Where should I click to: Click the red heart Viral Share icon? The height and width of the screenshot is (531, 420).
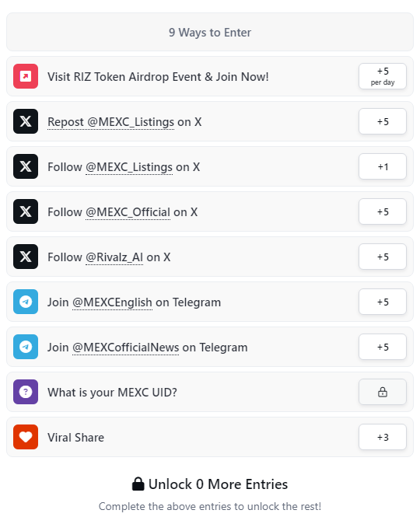pyautogui.click(x=26, y=437)
